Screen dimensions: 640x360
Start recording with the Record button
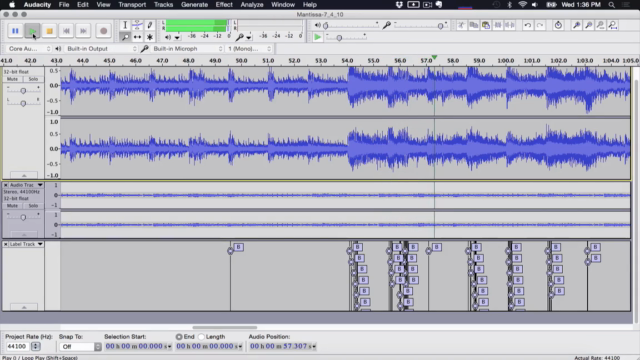104,31
